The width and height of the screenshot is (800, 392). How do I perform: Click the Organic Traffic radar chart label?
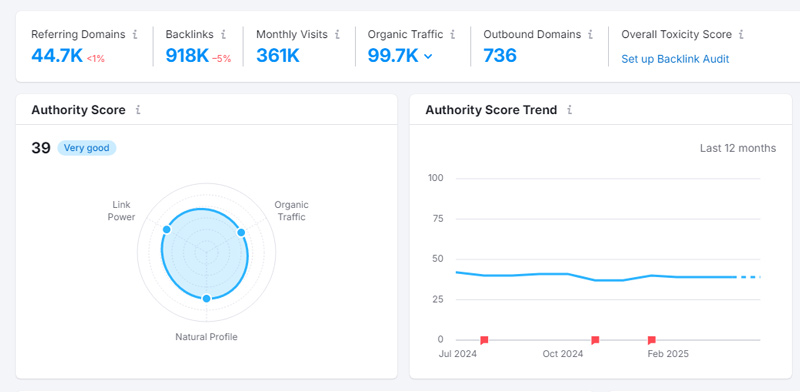291,211
